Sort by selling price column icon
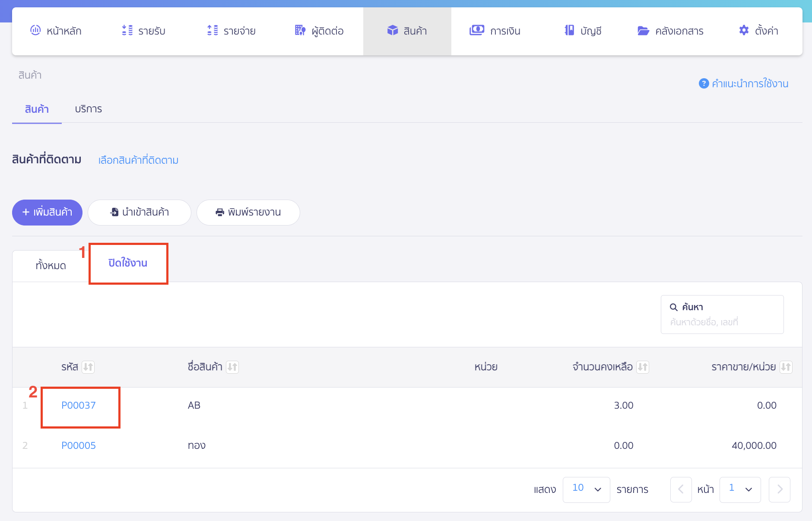Image resolution: width=812 pixels, height=521 pixels. click(x=786, y=367)
